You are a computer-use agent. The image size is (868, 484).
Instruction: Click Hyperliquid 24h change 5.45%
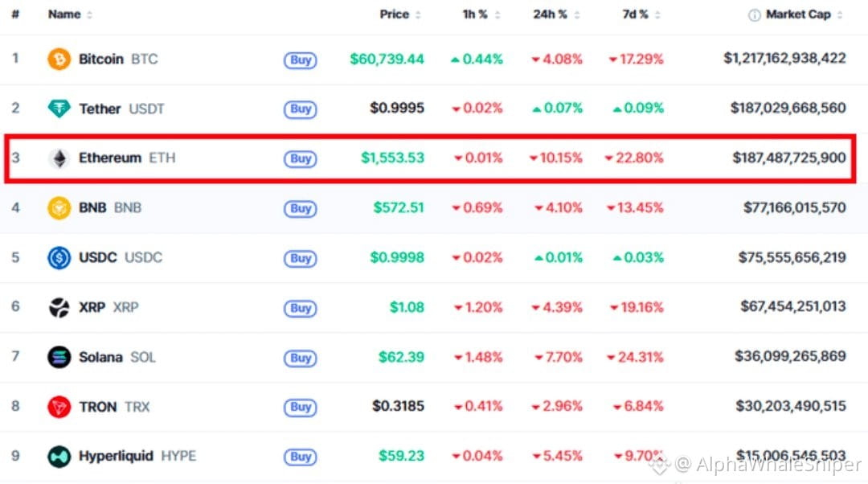pos(558,457)
